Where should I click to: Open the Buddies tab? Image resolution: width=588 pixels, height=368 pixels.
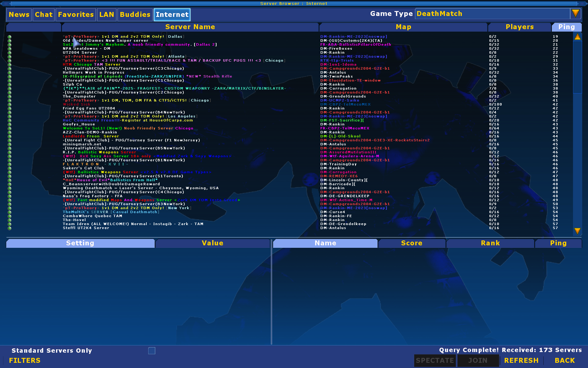(135, 15)
